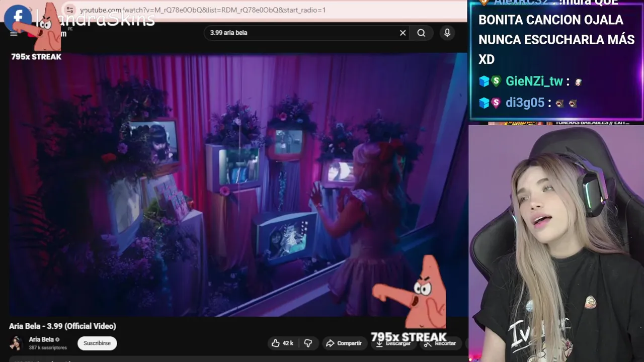Open the Aria Bela channel avatar
The height and width of the screenshot is (362, 644).
(16, 343)
